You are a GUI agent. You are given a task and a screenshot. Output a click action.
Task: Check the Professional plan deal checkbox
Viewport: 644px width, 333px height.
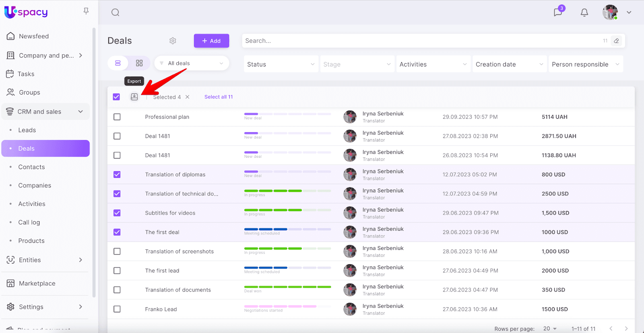coord(117,117)
